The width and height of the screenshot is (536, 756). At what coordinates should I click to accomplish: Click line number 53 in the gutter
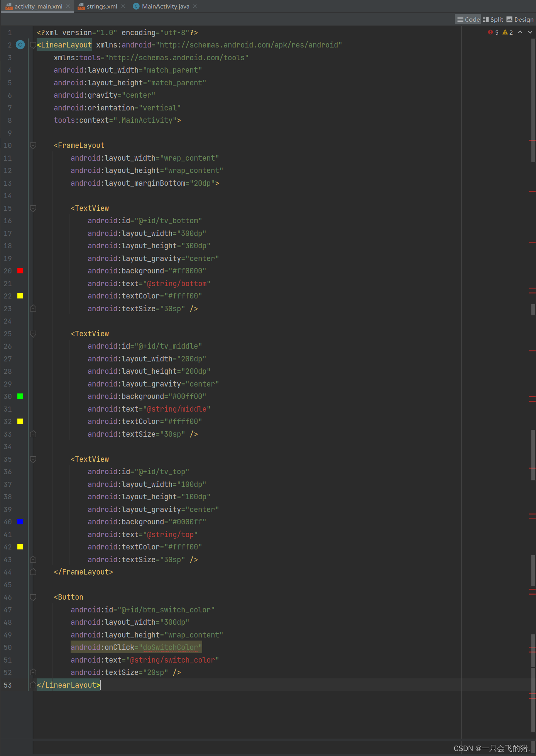tap(8, 685)
